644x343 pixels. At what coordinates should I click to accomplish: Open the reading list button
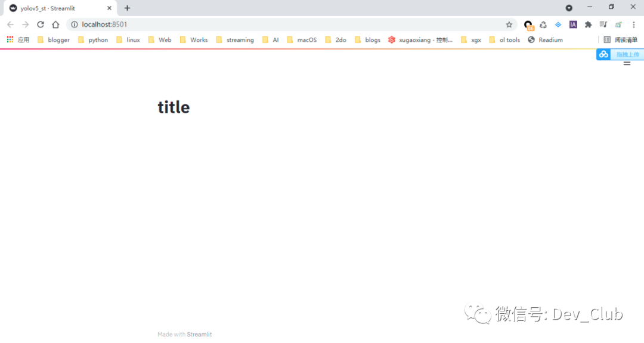pyautogui.click(x=620, y=40)
